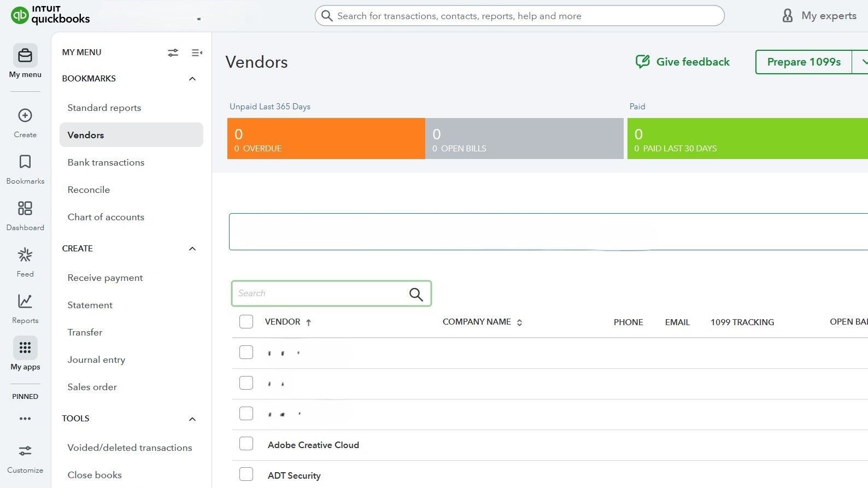868x488 pixels.
Task: Open the ADT Security vendor
Action: coord(294,475)
